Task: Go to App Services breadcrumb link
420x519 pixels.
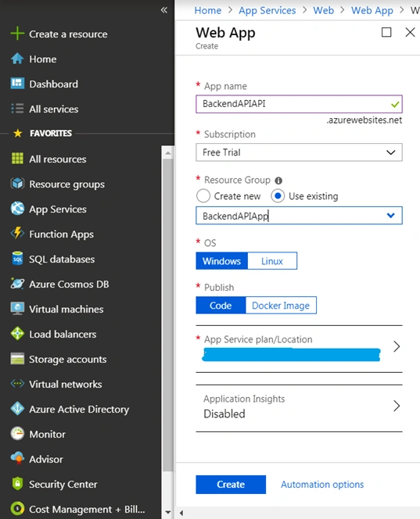Action: [267, 10]
